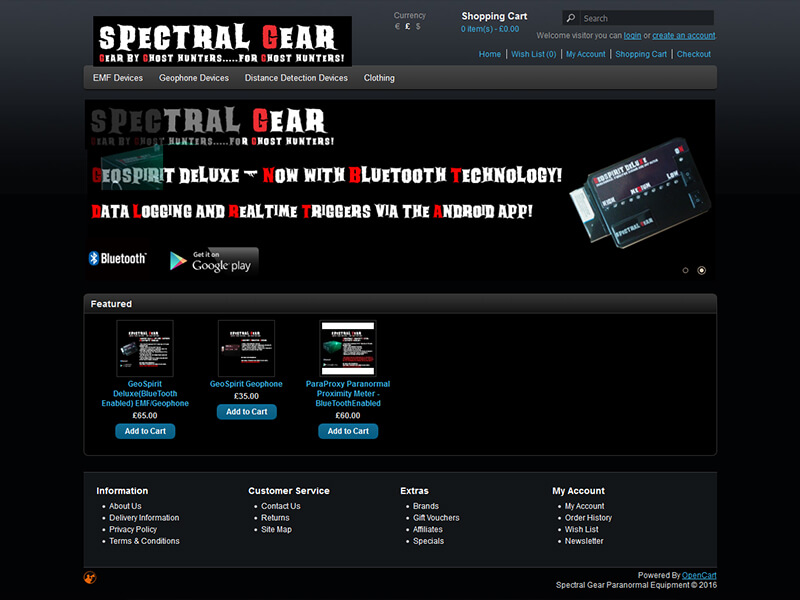The image size is (800, 600).
Task: Click the Spectral Gear logo in the header
Action: pyautogui.click(x=222, y=41)
